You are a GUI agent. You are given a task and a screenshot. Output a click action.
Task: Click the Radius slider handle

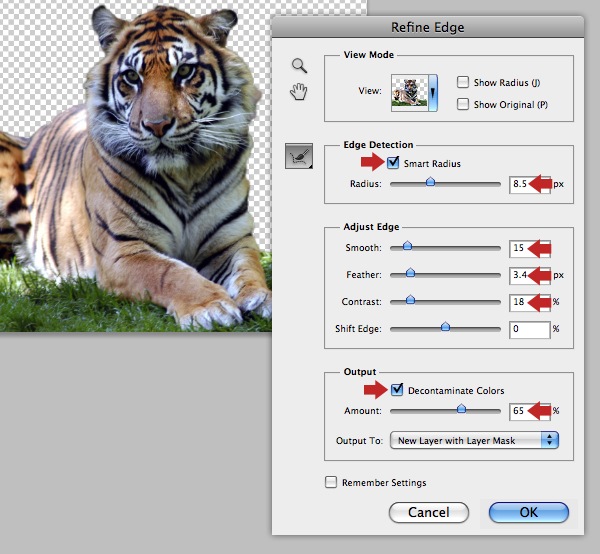pos(430,181)
